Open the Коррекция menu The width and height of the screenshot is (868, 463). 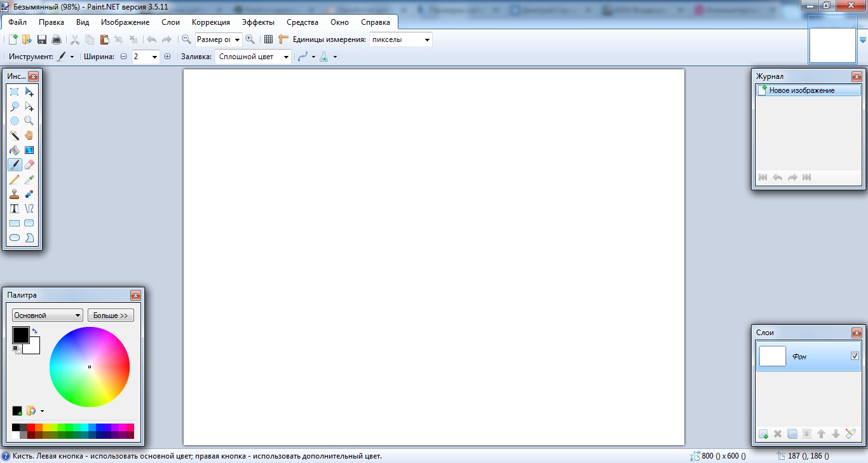(x=211, y=22)
